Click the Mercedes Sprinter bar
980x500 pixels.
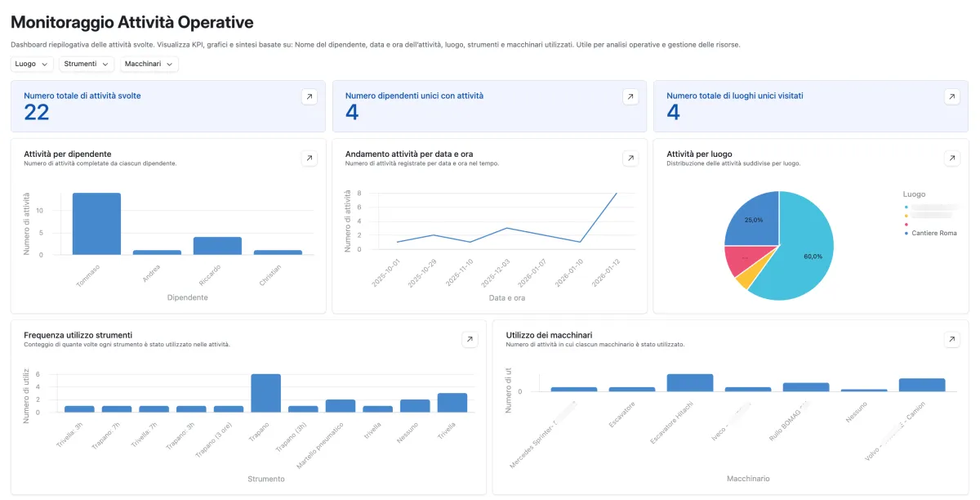(574, 390)
